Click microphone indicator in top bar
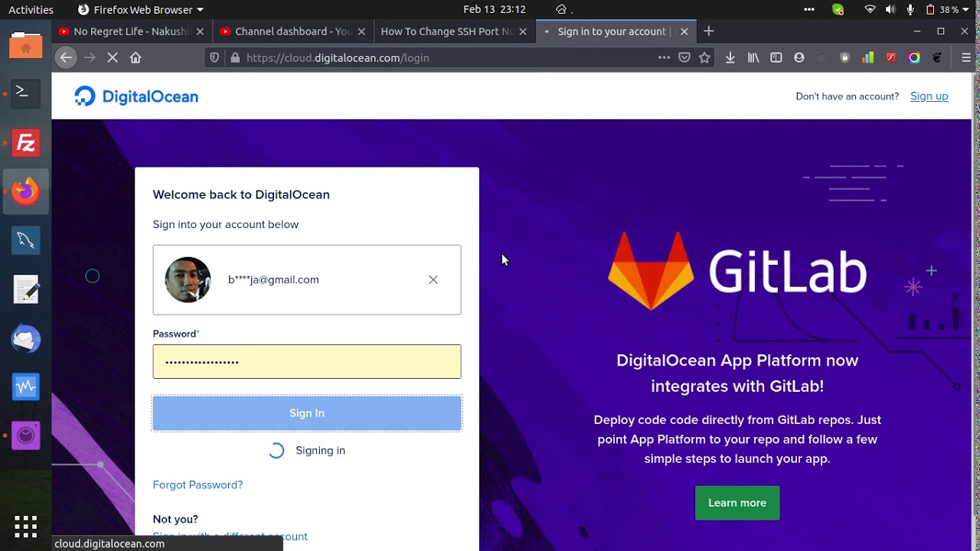 pyautogui.click(x=910, y=9)
